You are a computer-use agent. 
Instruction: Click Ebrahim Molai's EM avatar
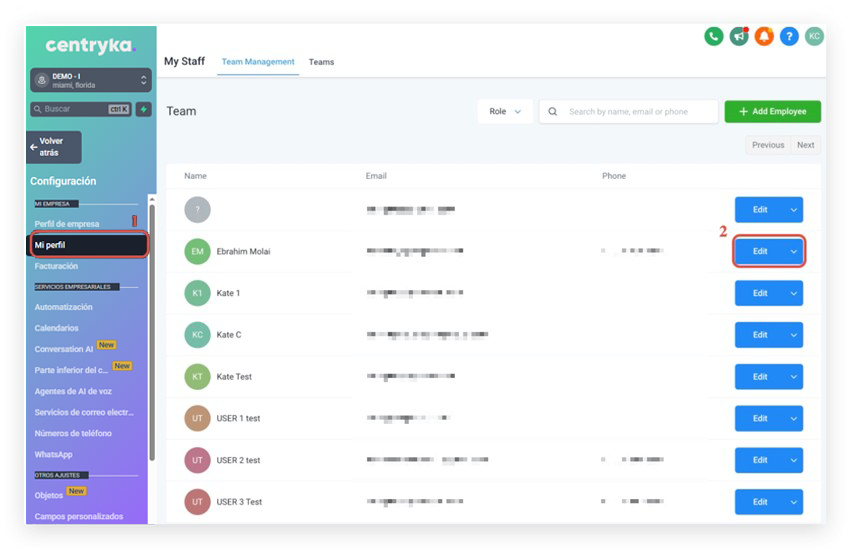click(x=197, y=251)
